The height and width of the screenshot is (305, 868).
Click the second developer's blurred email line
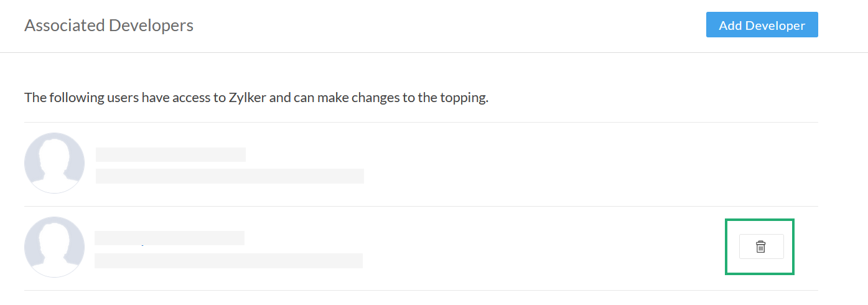[228, 260]
